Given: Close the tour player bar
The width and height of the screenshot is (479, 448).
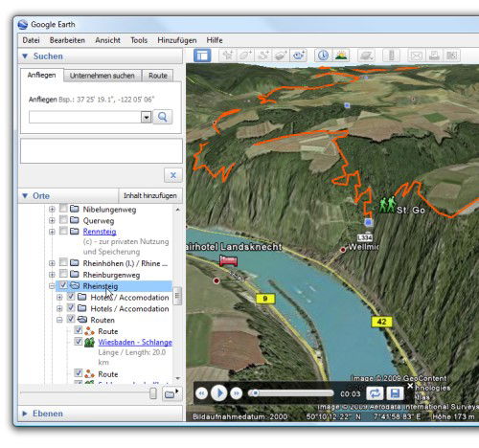Looking at the screenshot, I should pos(410,386).
